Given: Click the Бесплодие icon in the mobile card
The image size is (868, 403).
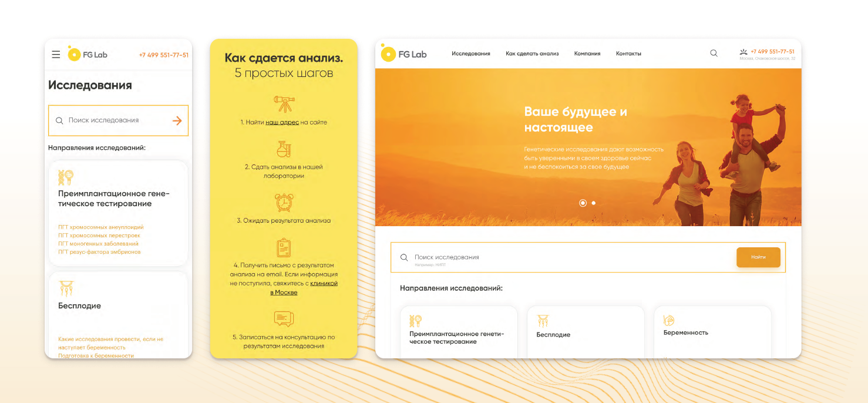Looking at the screenshot, I should [x=66, y=288].
